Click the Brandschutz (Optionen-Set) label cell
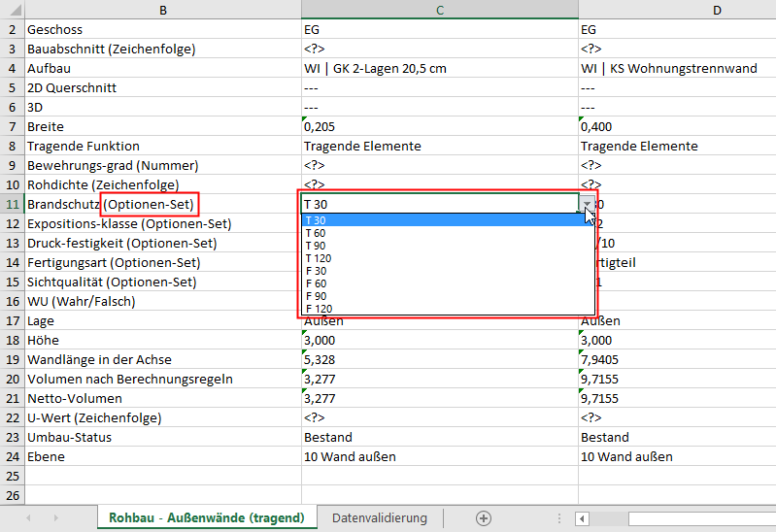Screen dimensions: 776x532 pos(163,205)
